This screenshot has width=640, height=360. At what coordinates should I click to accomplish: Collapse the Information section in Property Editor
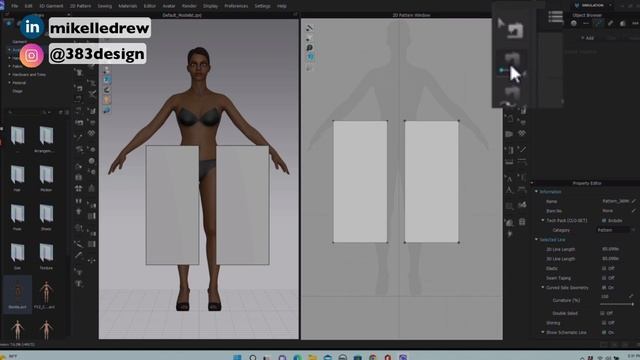(537, 191)
